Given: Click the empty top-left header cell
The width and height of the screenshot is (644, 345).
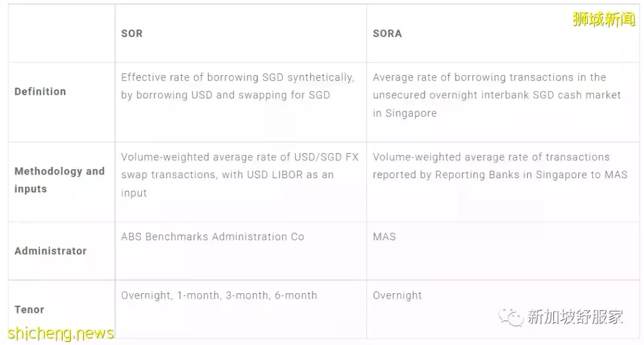Looking at the screenshot, I should tap(61, 33).
